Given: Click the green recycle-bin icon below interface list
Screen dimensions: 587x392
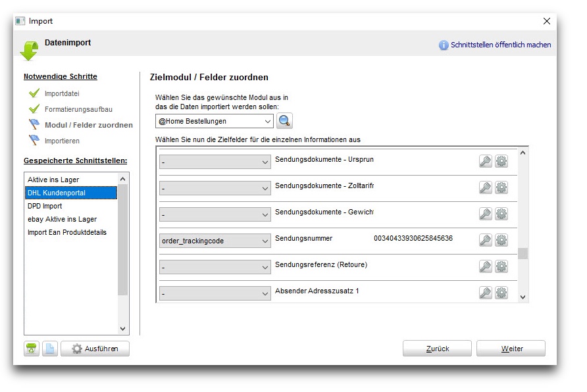Looking at the screenshot, I should click(32, 349).
